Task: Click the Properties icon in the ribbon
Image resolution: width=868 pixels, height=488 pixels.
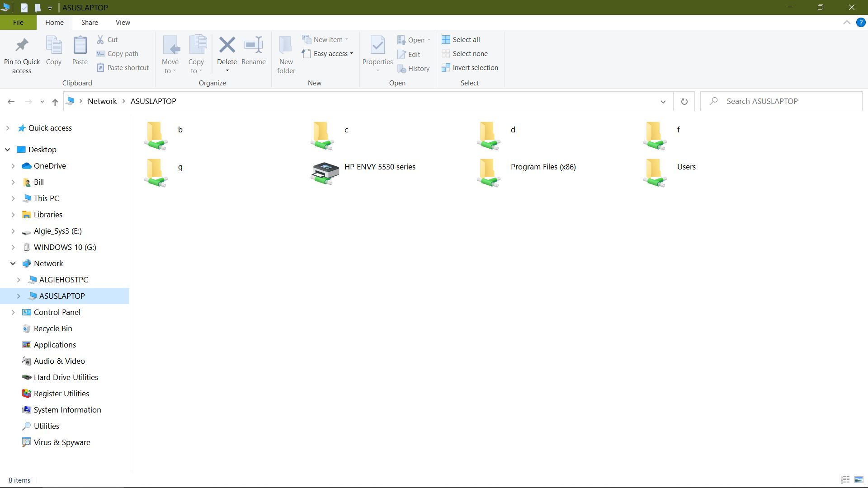Action: 377,45
